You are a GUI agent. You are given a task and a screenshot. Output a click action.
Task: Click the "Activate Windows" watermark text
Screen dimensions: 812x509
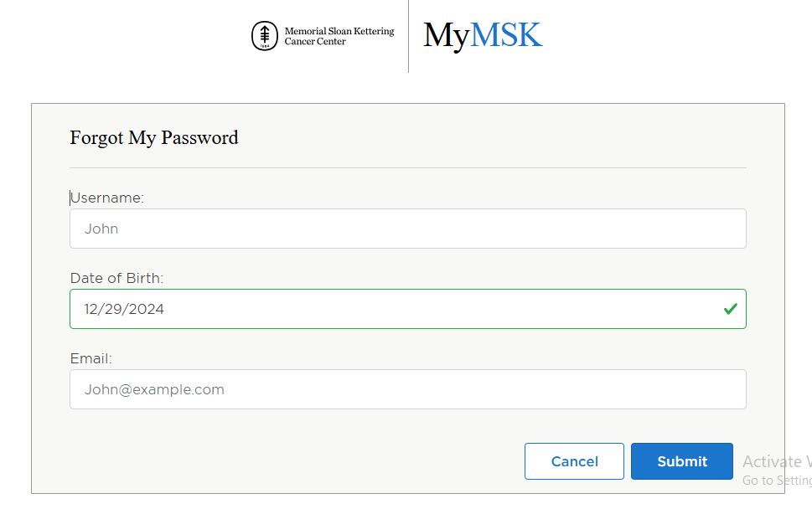(777, 461)
